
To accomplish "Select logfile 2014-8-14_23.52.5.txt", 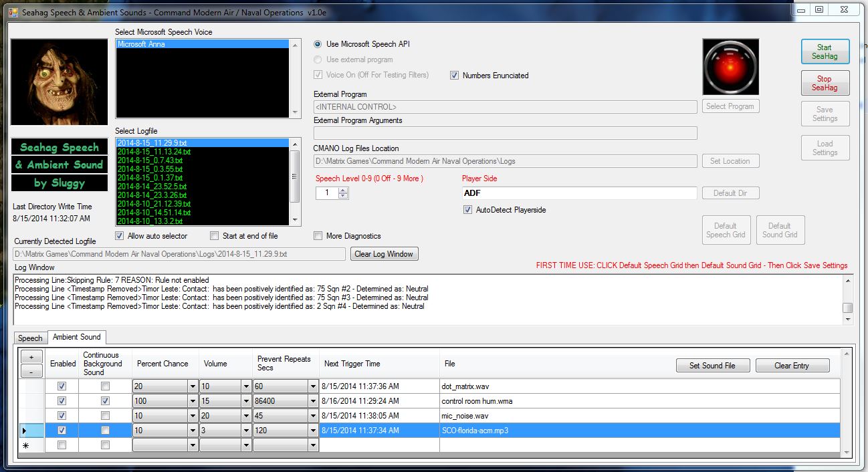I will pos(203,187).
